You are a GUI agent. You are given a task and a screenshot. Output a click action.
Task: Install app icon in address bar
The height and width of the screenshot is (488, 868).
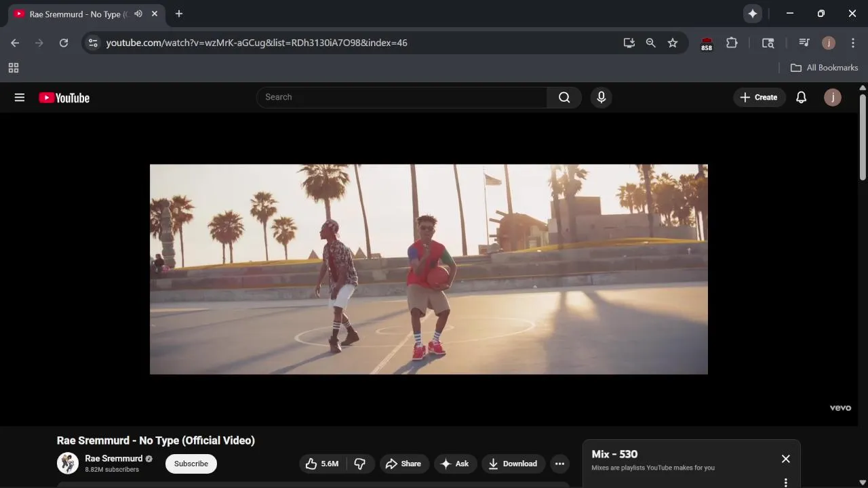(629, 43)
